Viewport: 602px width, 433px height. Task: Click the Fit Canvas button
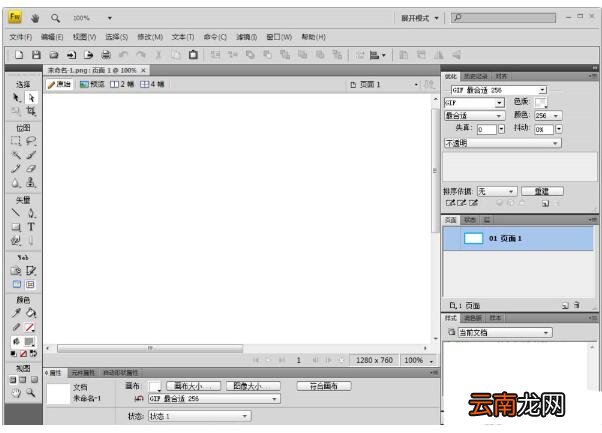[x=324, y=386]
